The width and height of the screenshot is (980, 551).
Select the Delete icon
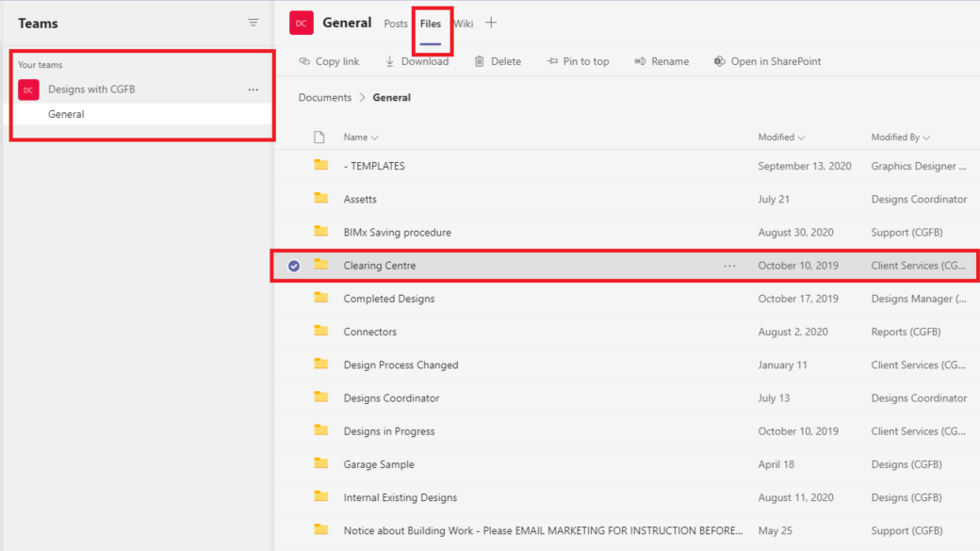coord(479,60)
